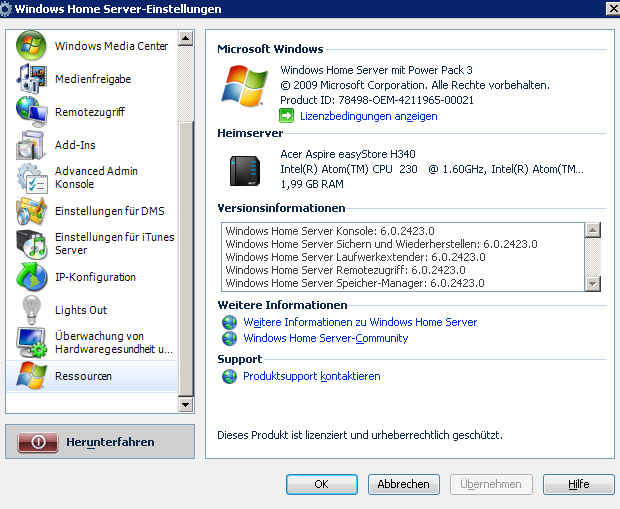Select the Ressourcen entry
Screen dimensions: 620x509
(92, 376)
